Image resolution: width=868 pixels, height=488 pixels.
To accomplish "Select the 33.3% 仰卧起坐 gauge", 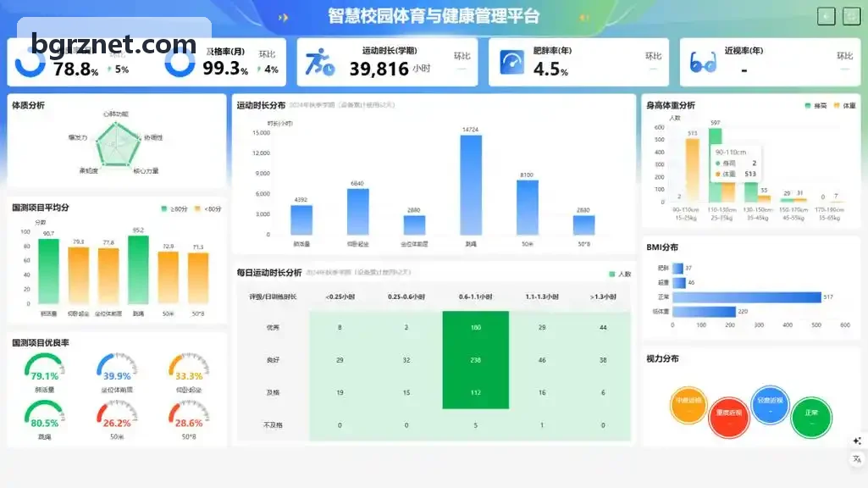I will click(189, 369).
